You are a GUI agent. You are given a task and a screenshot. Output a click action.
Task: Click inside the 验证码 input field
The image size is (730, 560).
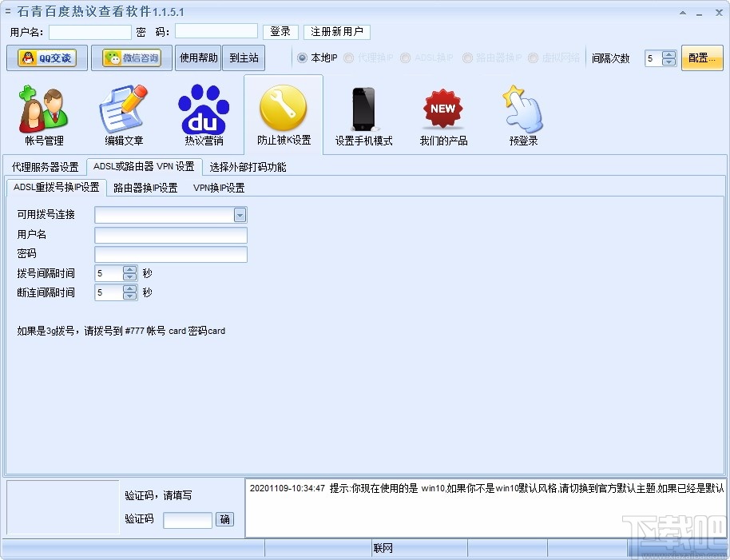coord(187,519)
